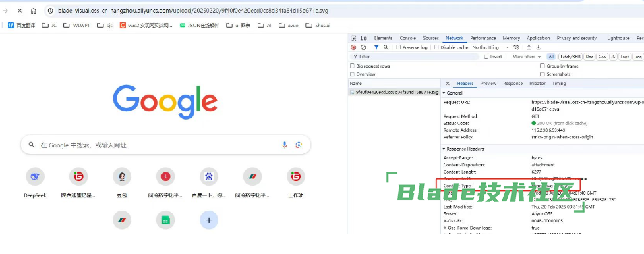Open No throttling dropdown
The image size is (644, 254).
coord(491,47)
